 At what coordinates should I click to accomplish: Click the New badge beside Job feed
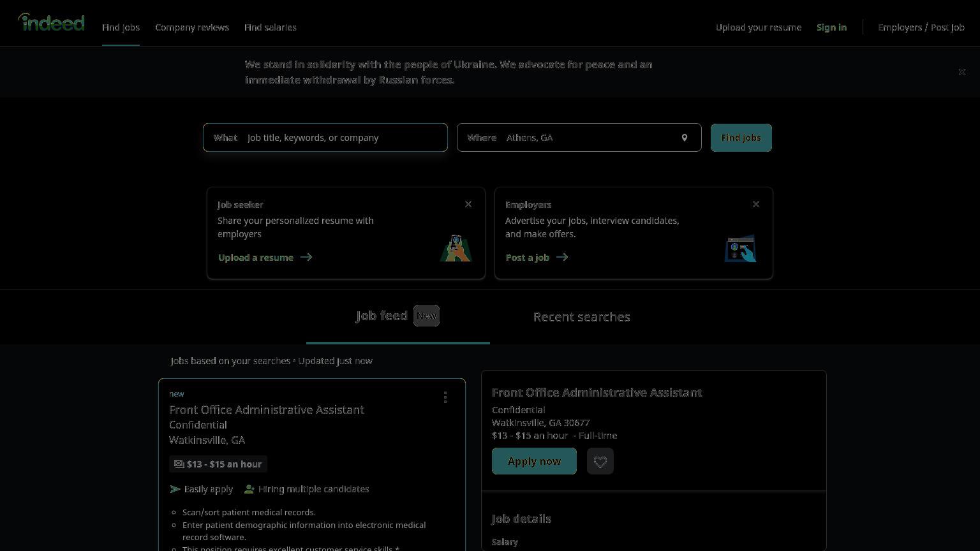tap(426, 316)
